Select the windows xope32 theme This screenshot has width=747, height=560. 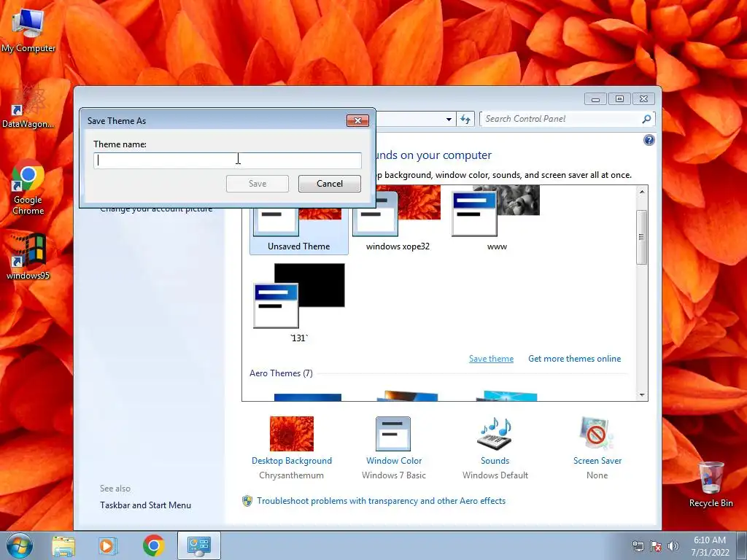398,220
